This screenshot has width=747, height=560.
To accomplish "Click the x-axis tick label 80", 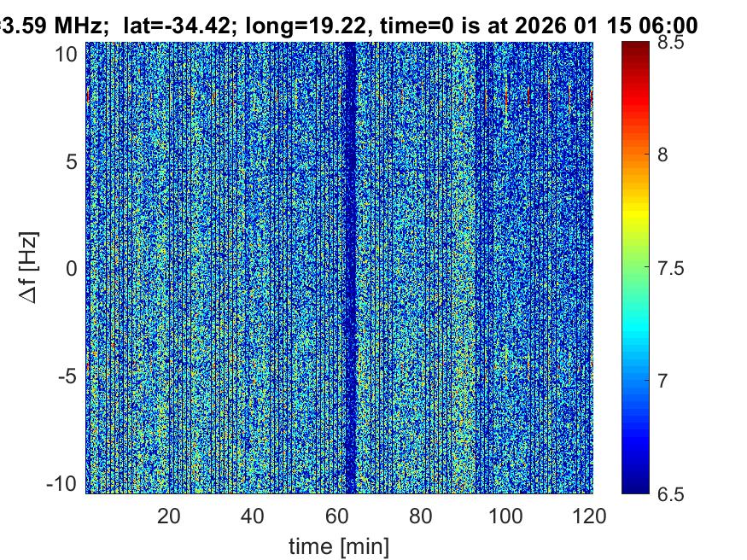I will 421,516.
